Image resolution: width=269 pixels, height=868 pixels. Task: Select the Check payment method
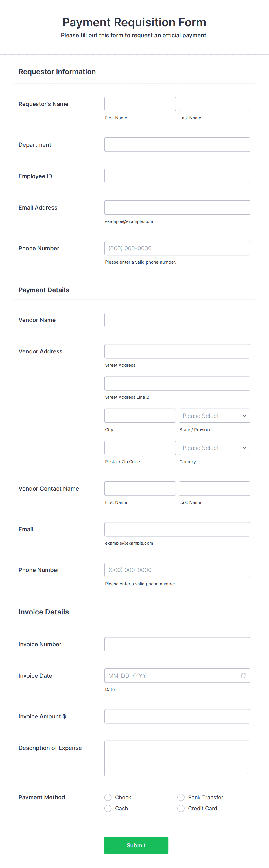tap(108, 797)
